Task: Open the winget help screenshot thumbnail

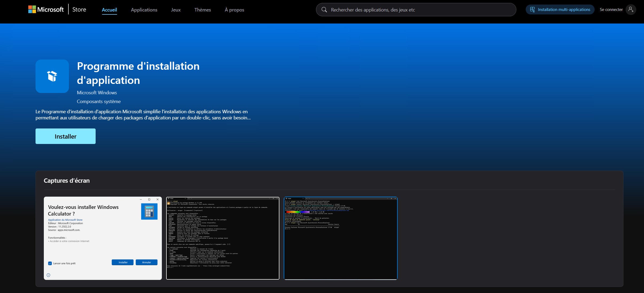Action: coord(223,238)
